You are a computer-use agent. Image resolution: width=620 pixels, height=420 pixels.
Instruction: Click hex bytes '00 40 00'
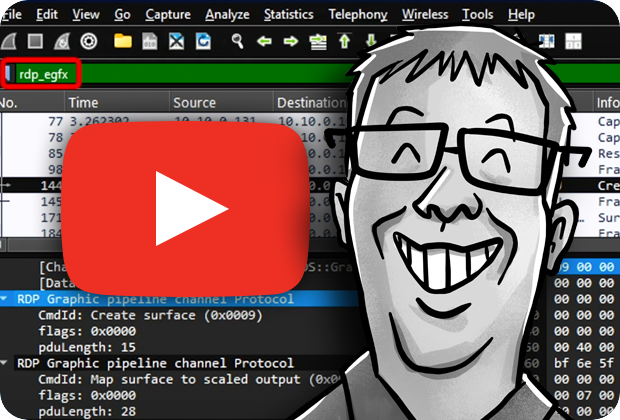click(x=584, y=347)
